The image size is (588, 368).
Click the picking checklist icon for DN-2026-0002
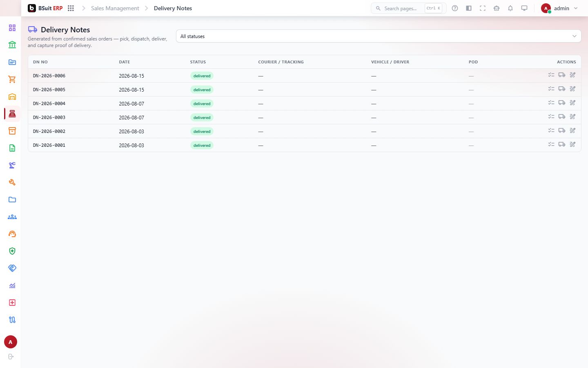click(x=551, y=131)
